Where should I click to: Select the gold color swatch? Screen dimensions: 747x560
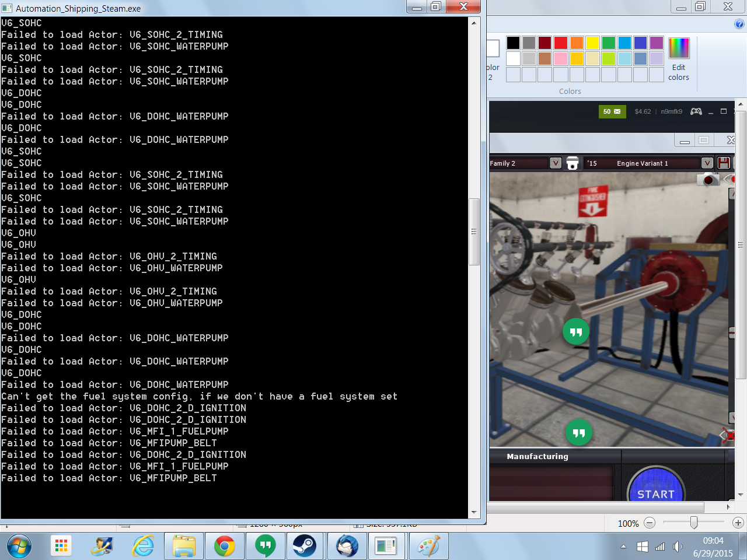577,58
